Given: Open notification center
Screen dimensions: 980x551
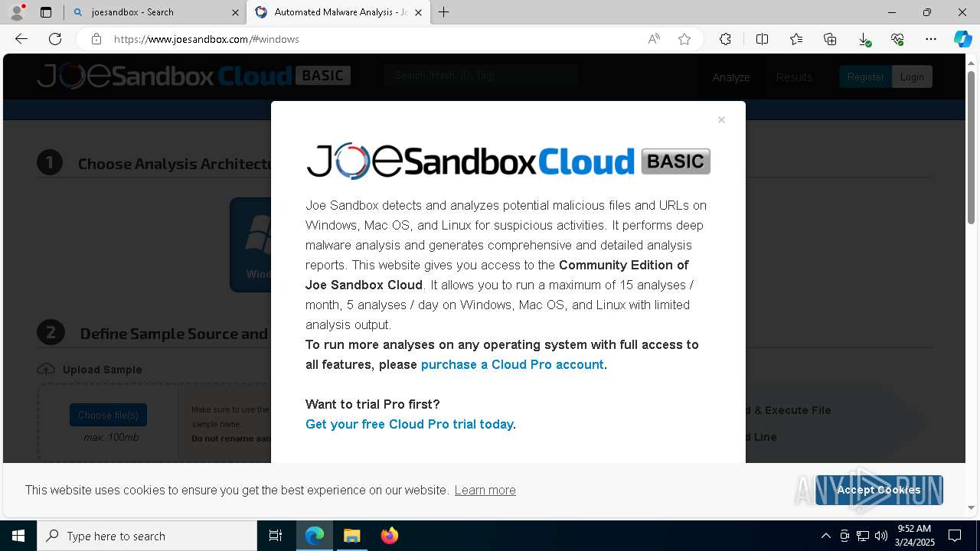Looking at the screenshot, I should pyautogui.click(x=955, y=536).
